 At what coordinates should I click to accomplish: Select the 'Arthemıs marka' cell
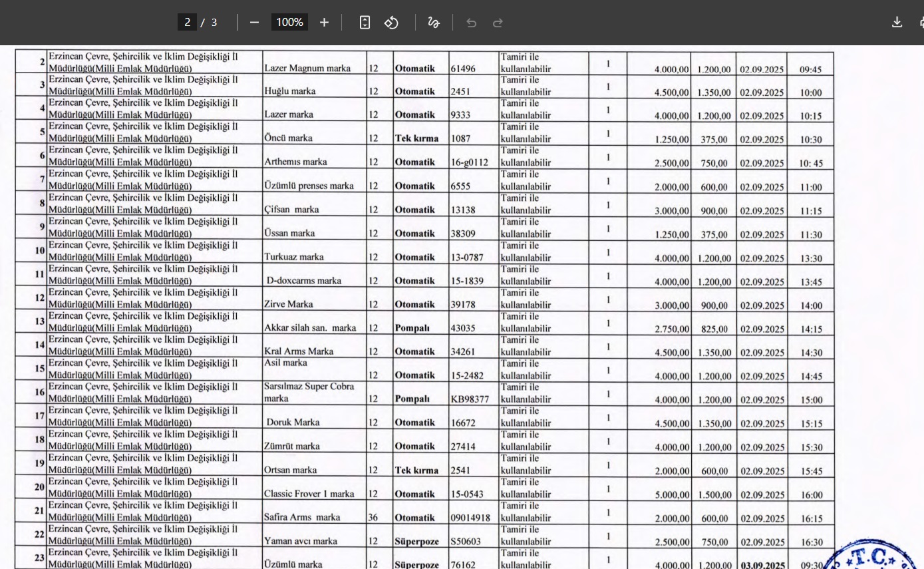[295, 162]
